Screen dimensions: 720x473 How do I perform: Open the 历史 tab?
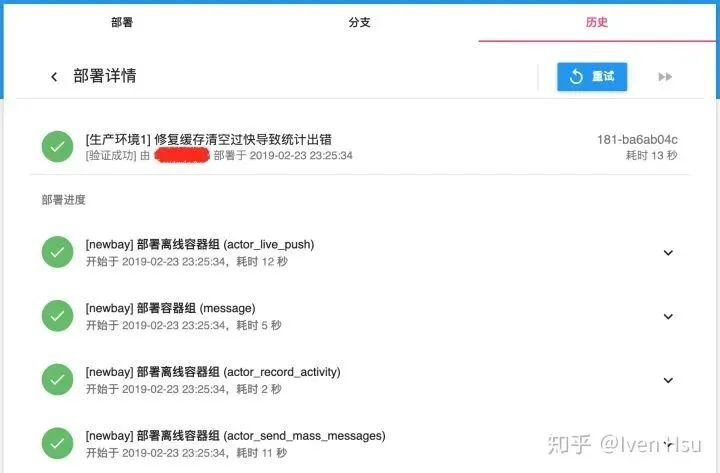(596, 22)
